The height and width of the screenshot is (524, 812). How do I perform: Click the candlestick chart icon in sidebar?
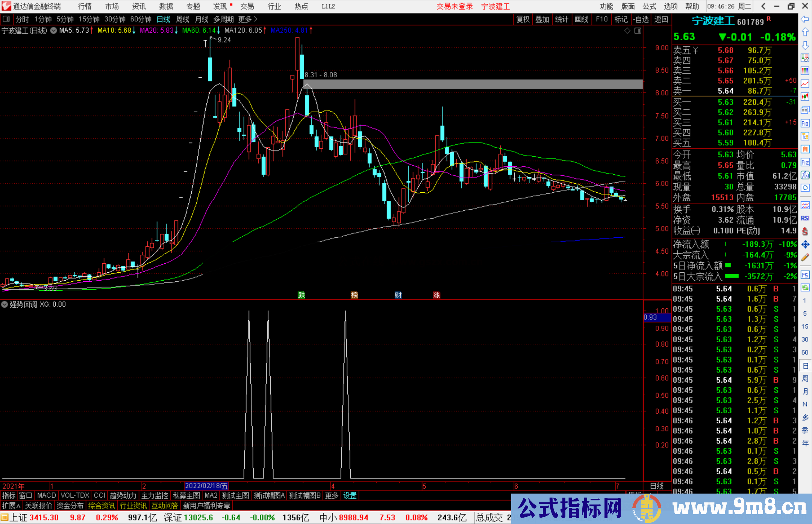tap(805, 97)
